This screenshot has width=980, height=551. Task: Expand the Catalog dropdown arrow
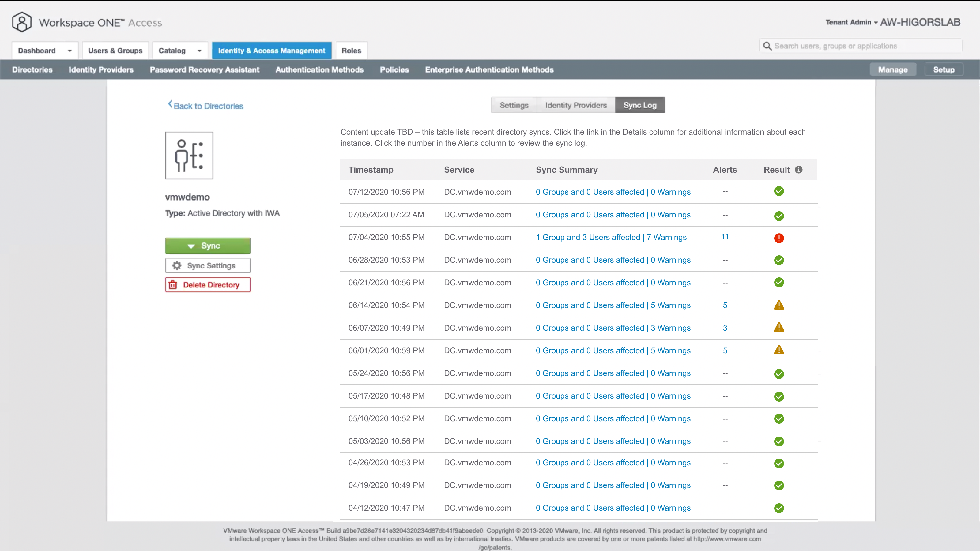click(199, 51)
